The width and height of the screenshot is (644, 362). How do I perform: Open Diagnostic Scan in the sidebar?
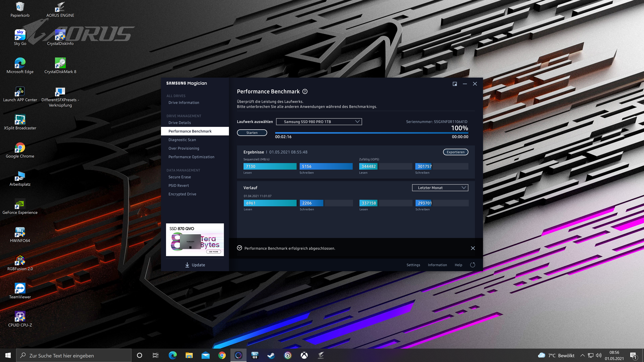(182, 140)
